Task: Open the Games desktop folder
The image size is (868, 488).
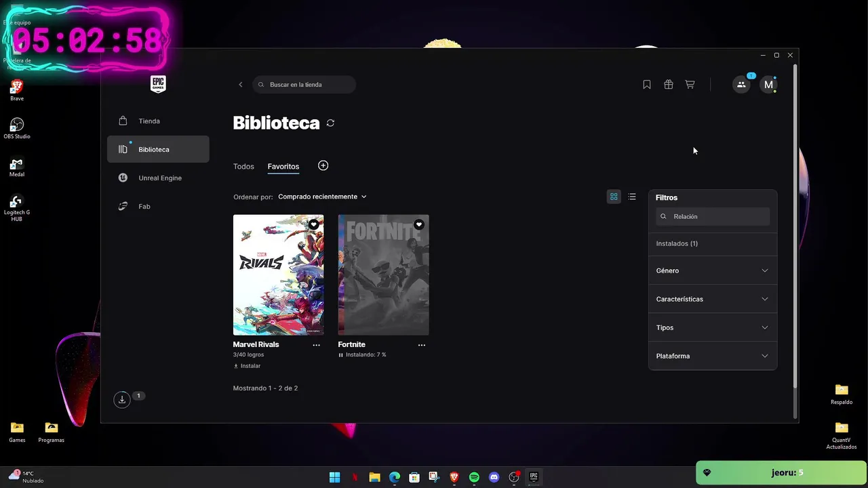Action: click(17, 432)
